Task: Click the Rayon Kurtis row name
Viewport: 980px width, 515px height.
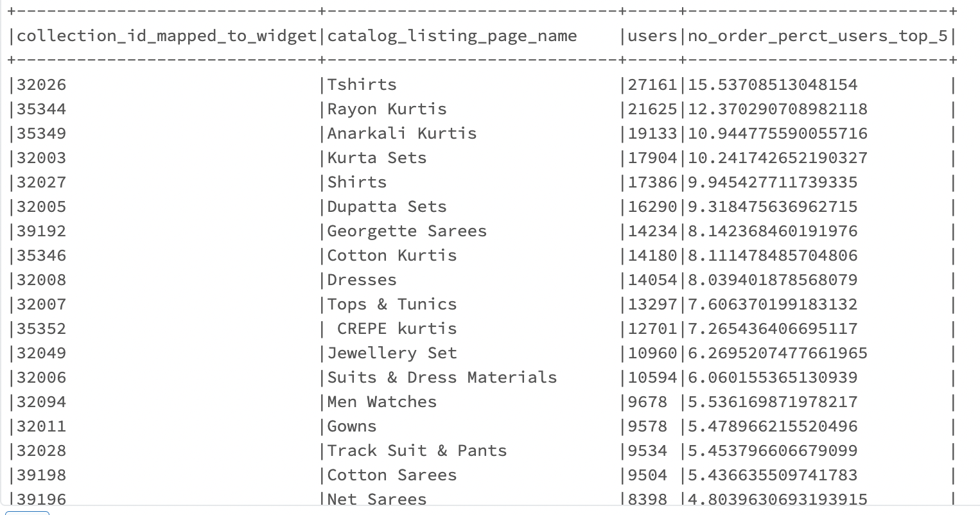Action: pos(387,109)
